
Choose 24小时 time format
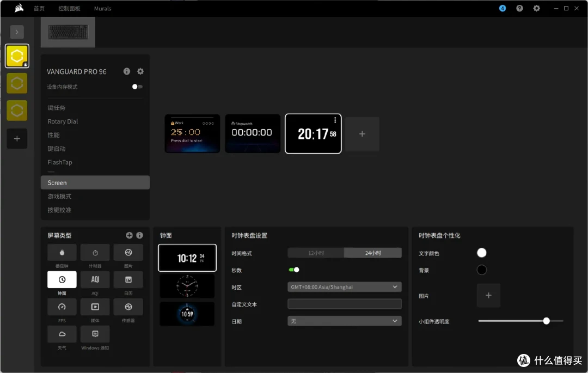[x=373, y=253]
